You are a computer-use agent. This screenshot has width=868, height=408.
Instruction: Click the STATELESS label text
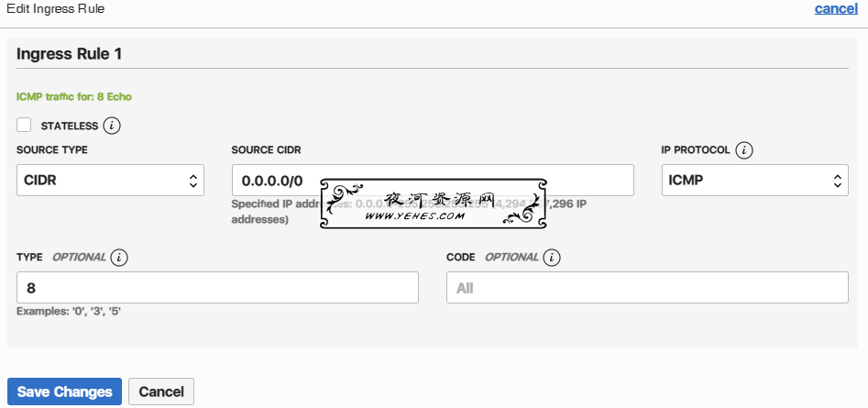[69, 126]
